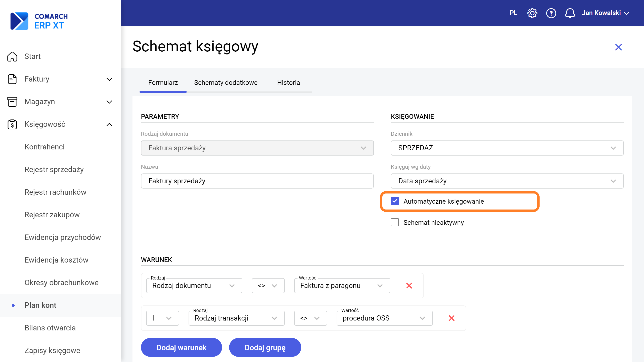This screenshot has width=644, height=362.
Task: Click the help question mark icon
Action: pos(551,13)
